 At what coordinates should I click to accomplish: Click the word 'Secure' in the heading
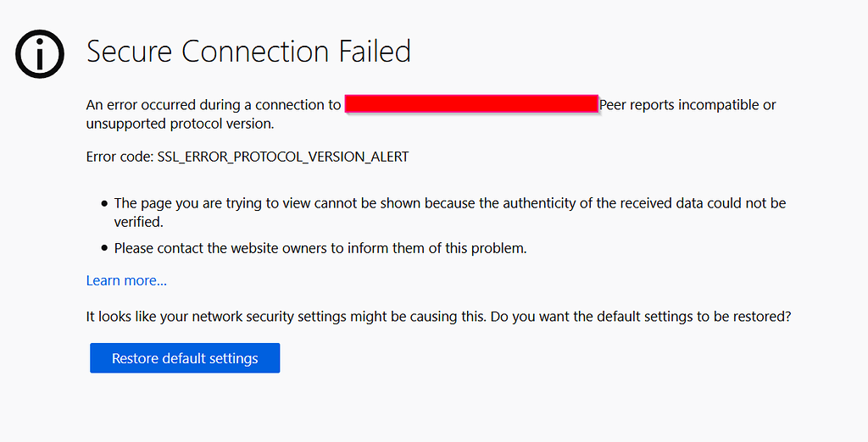(x=129, y=52)
